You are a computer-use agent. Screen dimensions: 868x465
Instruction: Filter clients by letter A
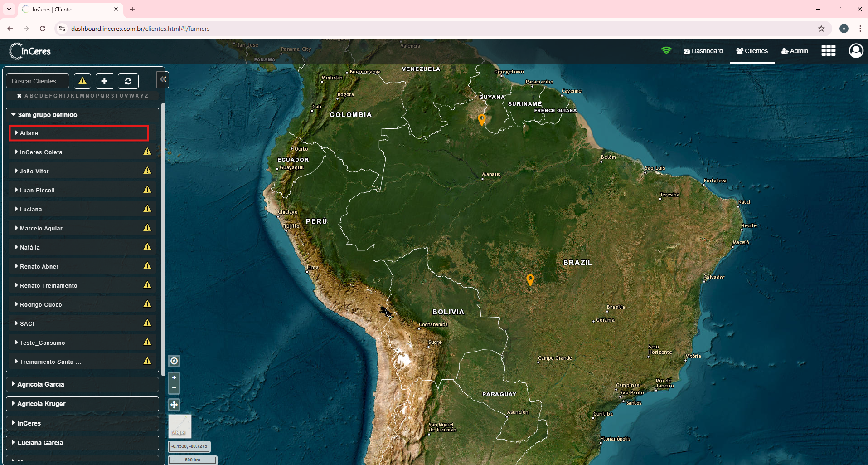pyautogui.click(x=26, y=96)
